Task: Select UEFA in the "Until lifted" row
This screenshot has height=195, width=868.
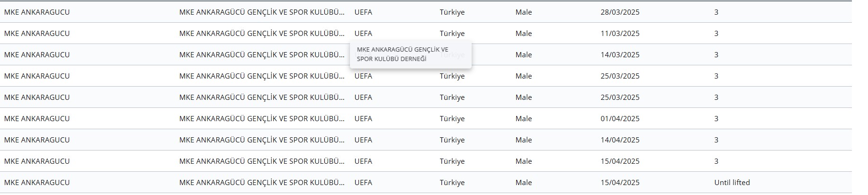Action: [363, 182]
